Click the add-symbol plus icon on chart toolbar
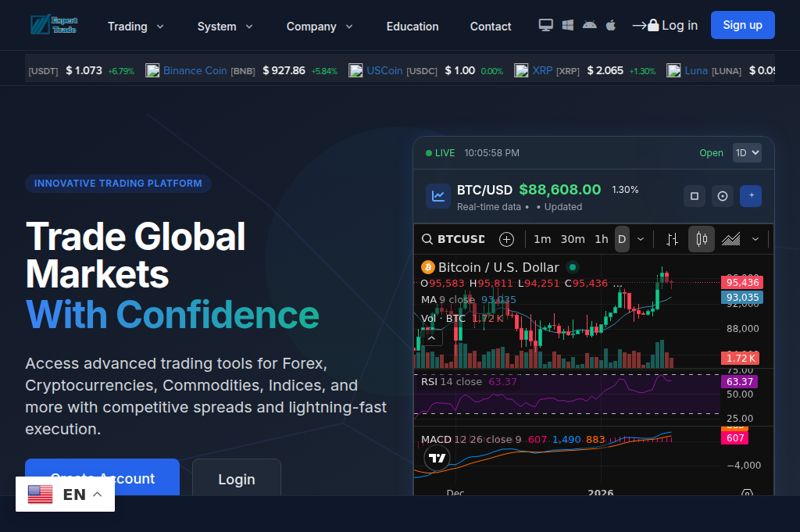 tap(506, 239)
